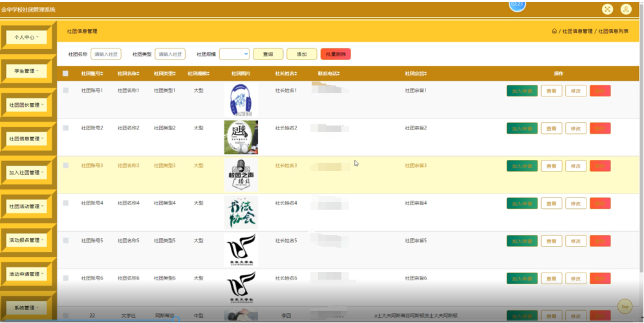Click the 社团名称 search input field
Image resolution: width=644 pixels, height=323 pixels.
(106, 54)
